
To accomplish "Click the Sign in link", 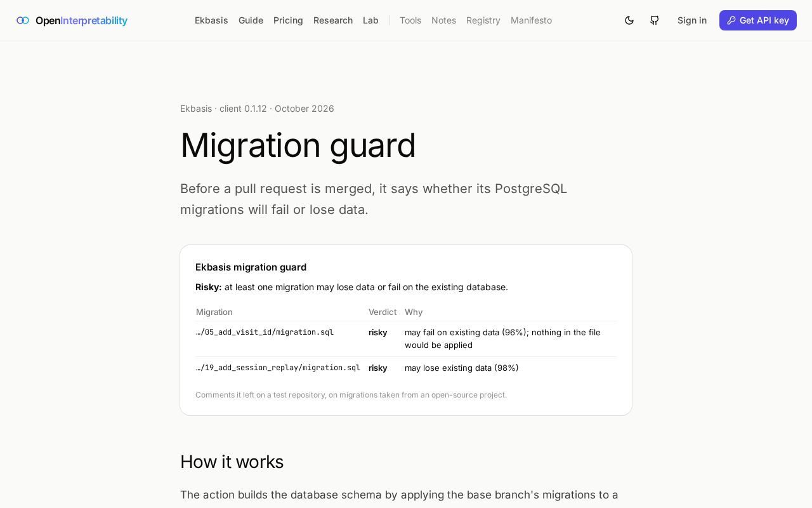I will 692,20.
